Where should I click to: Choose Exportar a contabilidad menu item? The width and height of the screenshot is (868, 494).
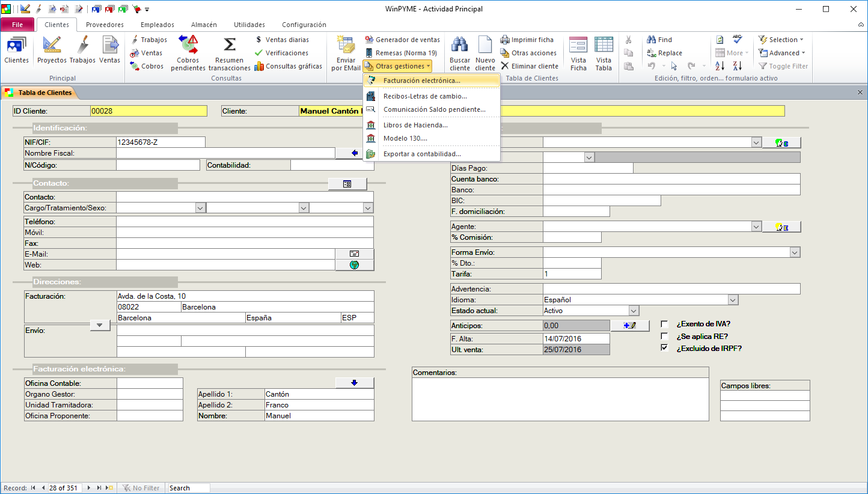pyautogui.click(x=421, y=154)
